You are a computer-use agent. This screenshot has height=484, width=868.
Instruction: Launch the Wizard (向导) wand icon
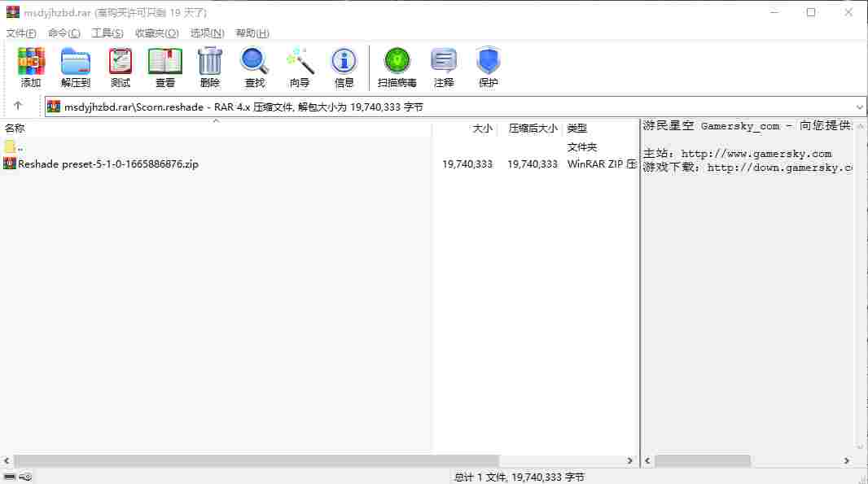click(300, 67)
